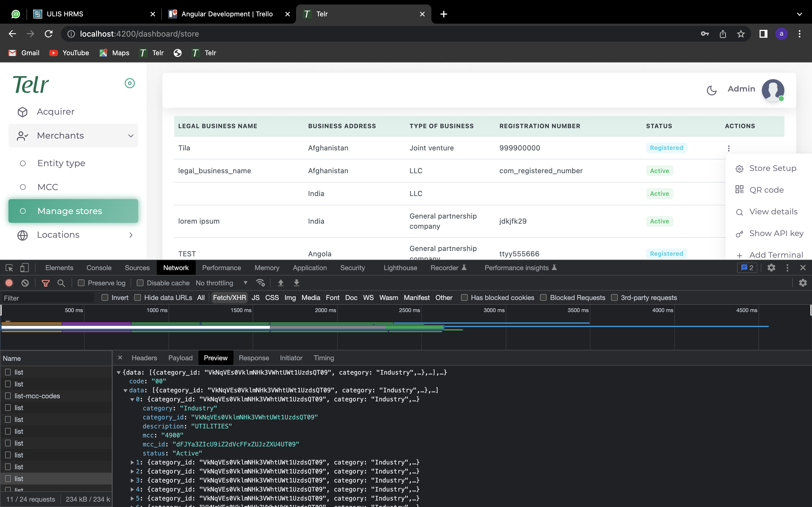Toggle the device toolbar icon in DevTools

25,268
